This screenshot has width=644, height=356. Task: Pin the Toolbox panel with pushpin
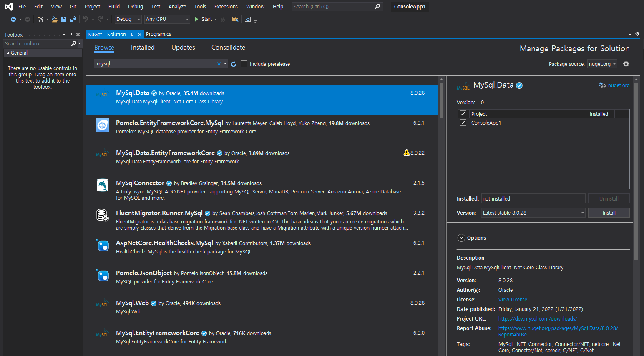click(71, 35)
